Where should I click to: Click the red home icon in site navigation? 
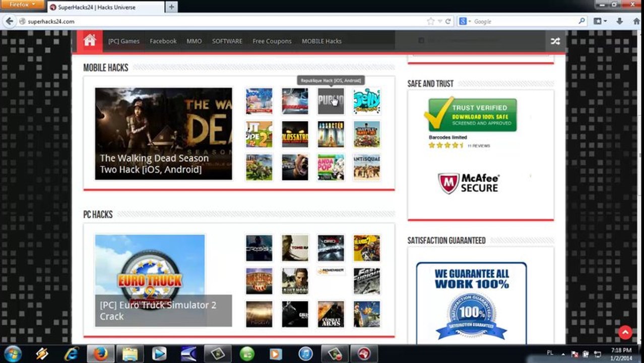(90, 41)
